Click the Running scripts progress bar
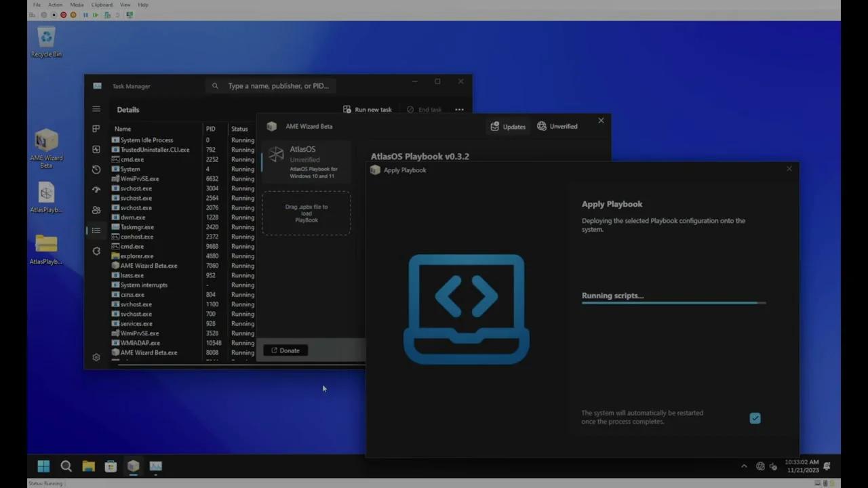 [673, 304]
